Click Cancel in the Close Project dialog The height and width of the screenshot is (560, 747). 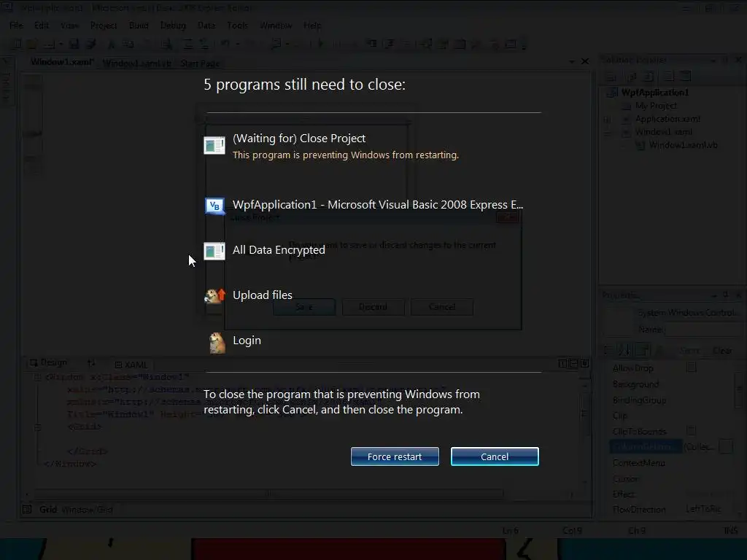point(441,307)
